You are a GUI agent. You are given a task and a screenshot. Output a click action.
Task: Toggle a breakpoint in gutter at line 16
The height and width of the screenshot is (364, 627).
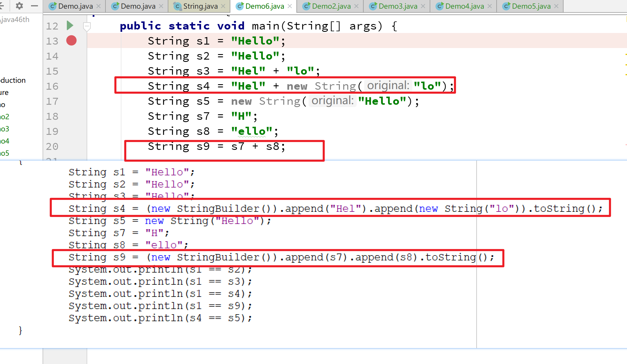point(71,86)
